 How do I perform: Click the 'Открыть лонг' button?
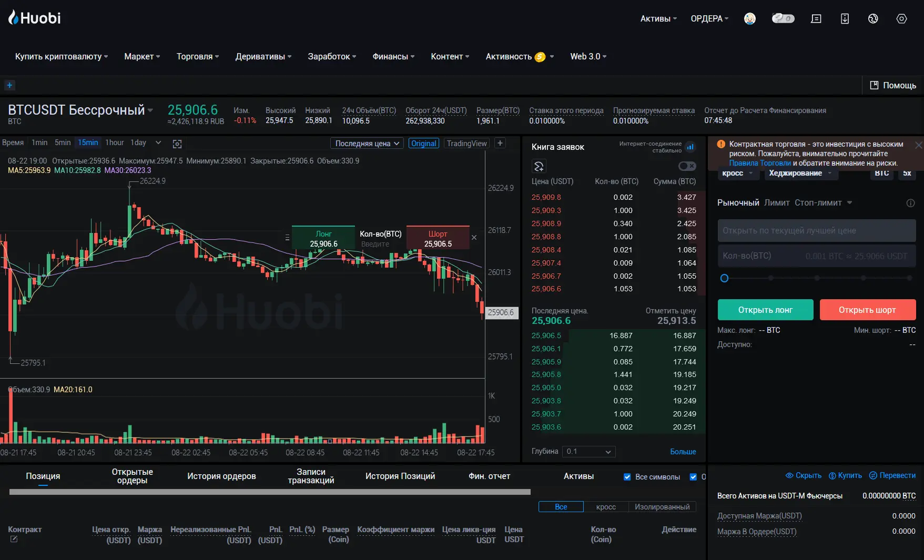pyautogui.click(x=765, y=310)
